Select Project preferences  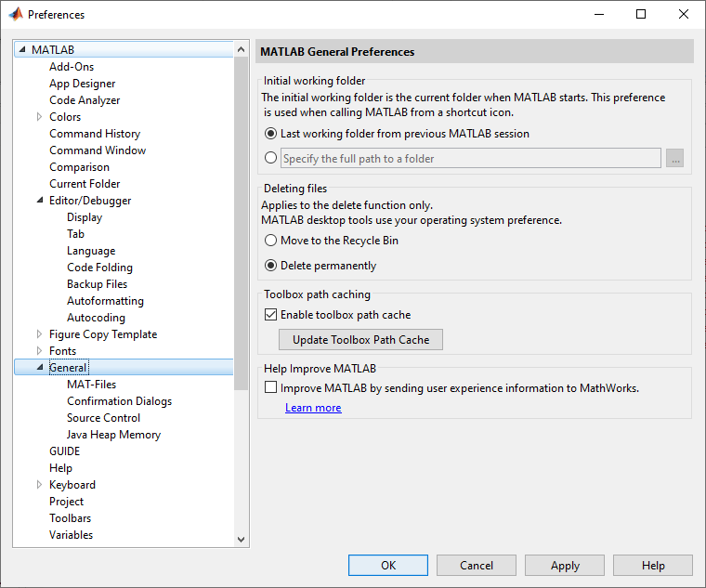[x=66, y=501]
